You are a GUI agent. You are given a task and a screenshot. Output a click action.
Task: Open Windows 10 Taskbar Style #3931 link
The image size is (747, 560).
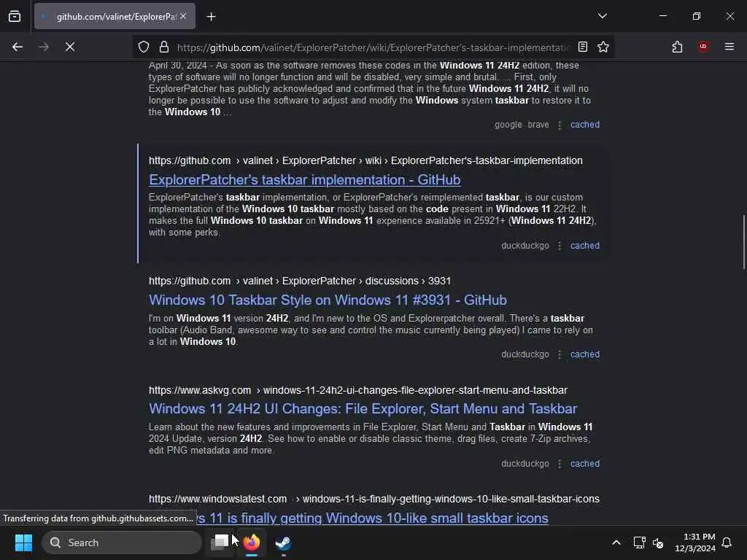coord(328,300)
